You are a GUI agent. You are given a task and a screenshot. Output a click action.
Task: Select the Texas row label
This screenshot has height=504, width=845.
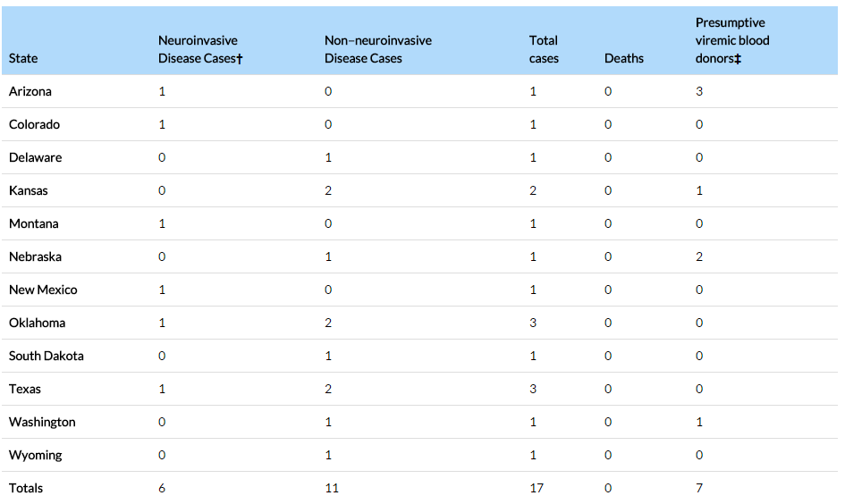click(x=25, y=389)
